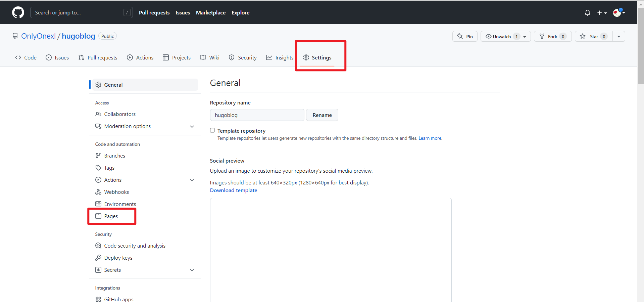Click the repository name input field
Viewport: 644px width, 302px height.
[x=257, y=115]
